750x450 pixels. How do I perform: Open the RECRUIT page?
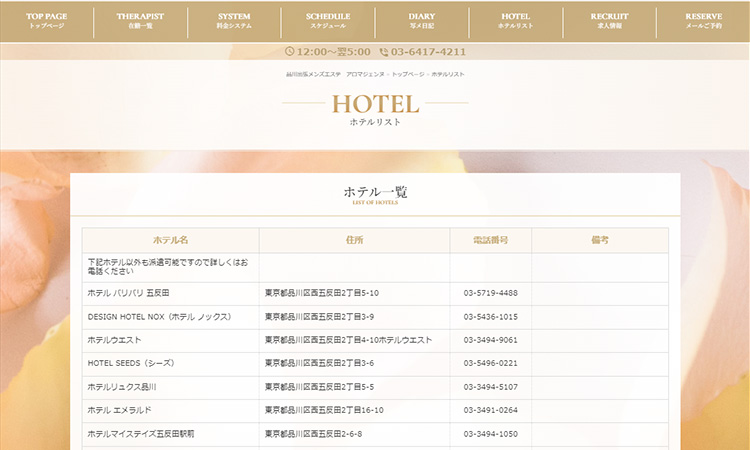point(609,21)
